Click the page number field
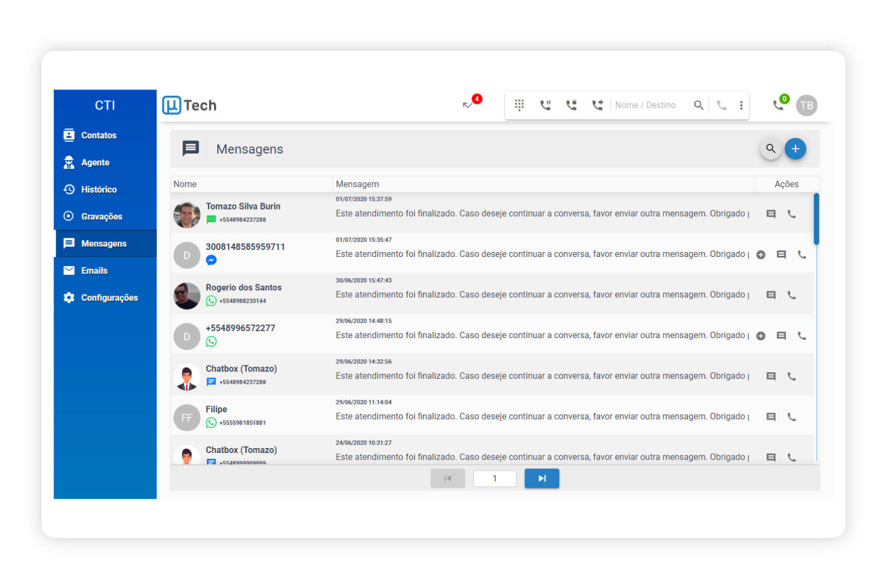This screenshot has width=887, height=588. click(x=494, y=479)
